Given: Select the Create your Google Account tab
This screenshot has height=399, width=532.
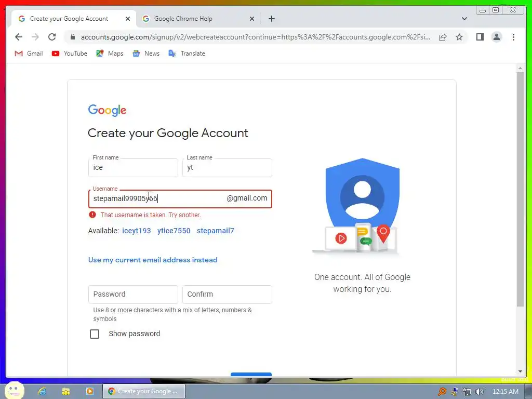Looking at the screenshot, I should coord(74,19).
